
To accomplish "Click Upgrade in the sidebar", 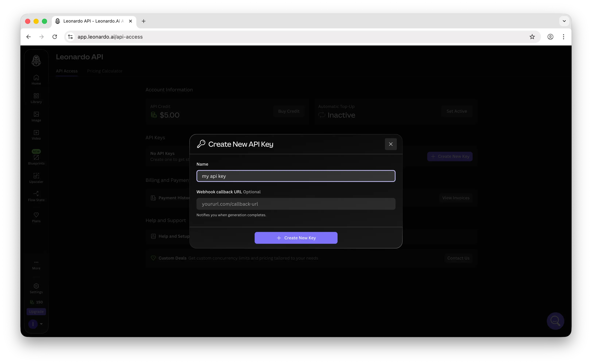I will [x=36, y=311].
